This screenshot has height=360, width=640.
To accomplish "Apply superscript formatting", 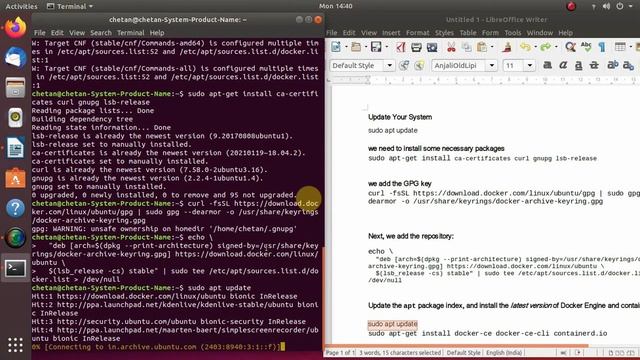I will pyautogui.click(x=613, y=65).
